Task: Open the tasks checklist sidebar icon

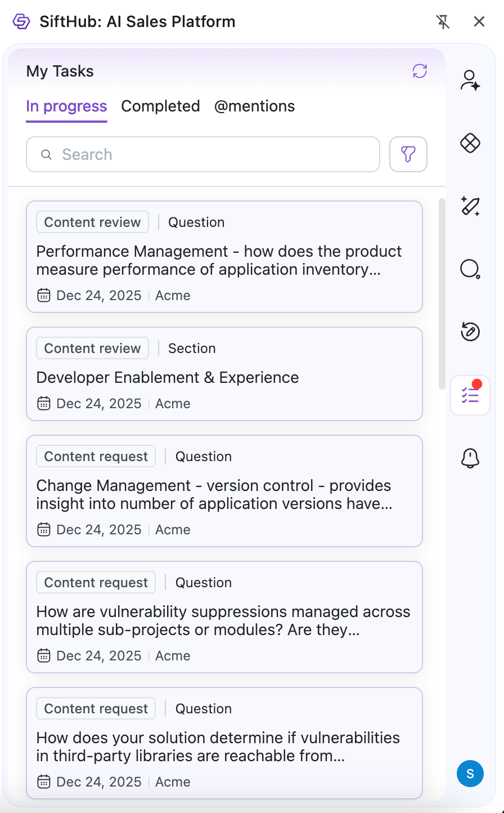Action: [x=470, y=395]
